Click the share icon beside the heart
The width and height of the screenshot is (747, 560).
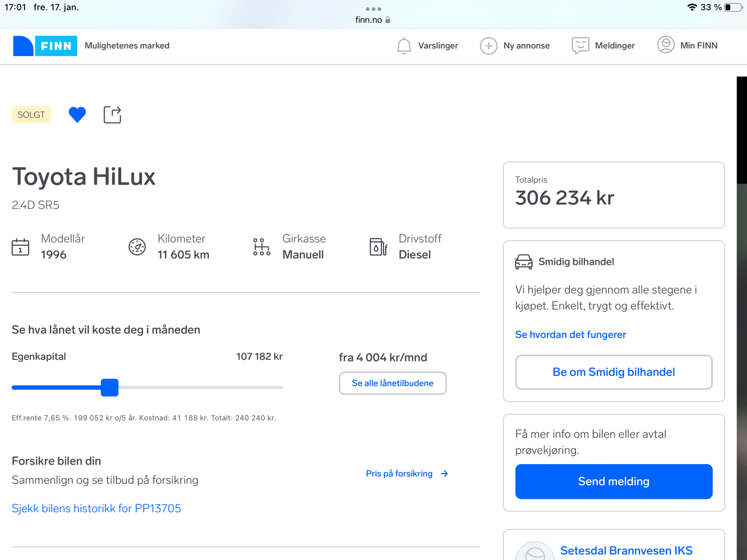tap(113, 115)
